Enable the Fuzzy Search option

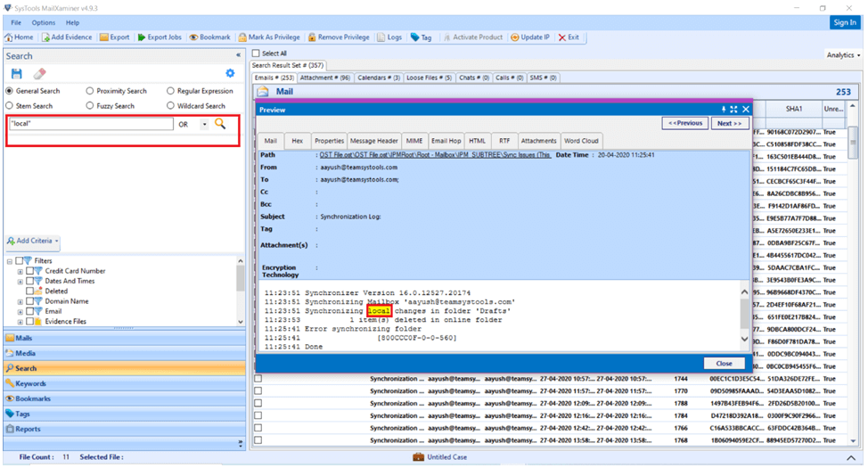90,106
